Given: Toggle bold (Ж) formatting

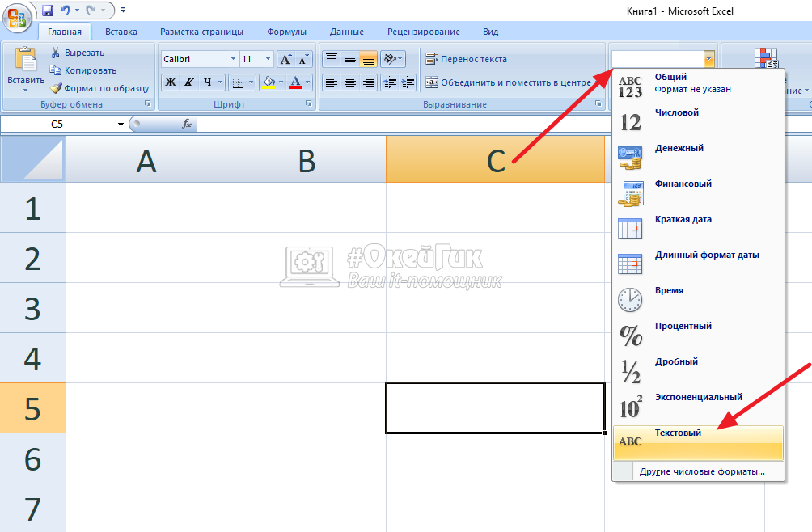Looking at the screenshot, I should click(x=171, y=82).
